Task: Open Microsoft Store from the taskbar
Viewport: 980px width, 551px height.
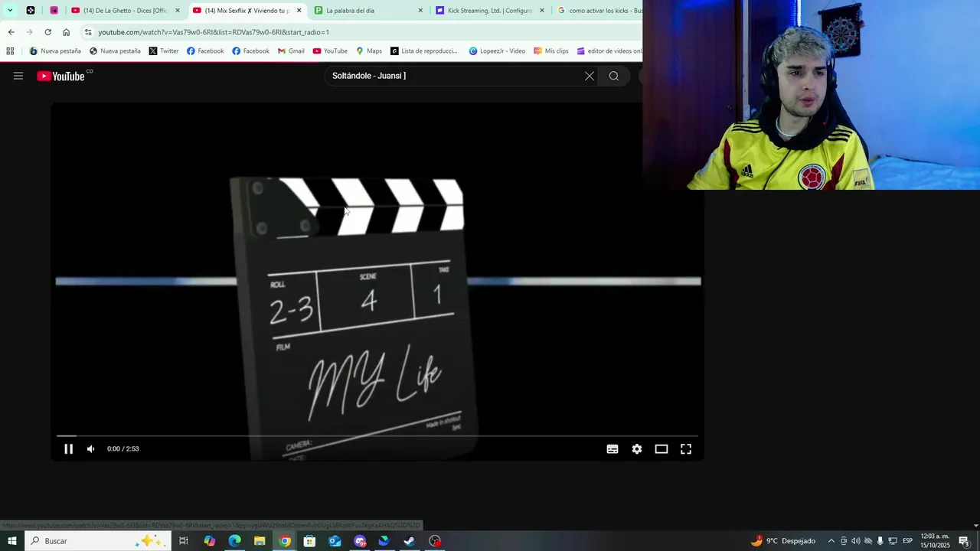Action: coord(309,541)
